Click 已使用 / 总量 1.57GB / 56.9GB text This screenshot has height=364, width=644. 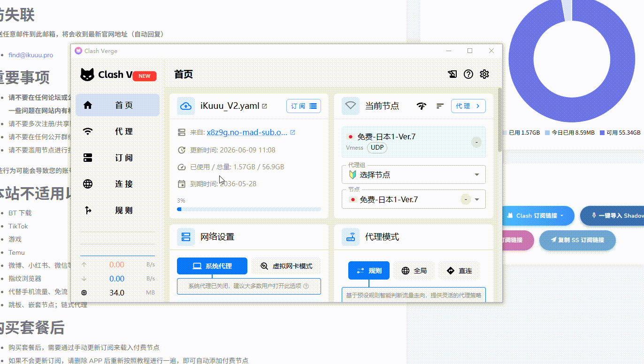click(x=237, y=167)
